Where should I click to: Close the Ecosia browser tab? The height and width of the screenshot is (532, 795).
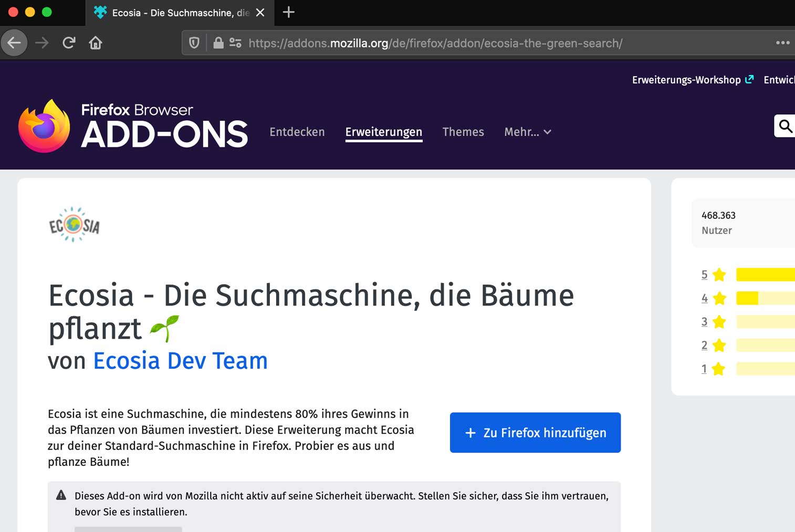260,13
